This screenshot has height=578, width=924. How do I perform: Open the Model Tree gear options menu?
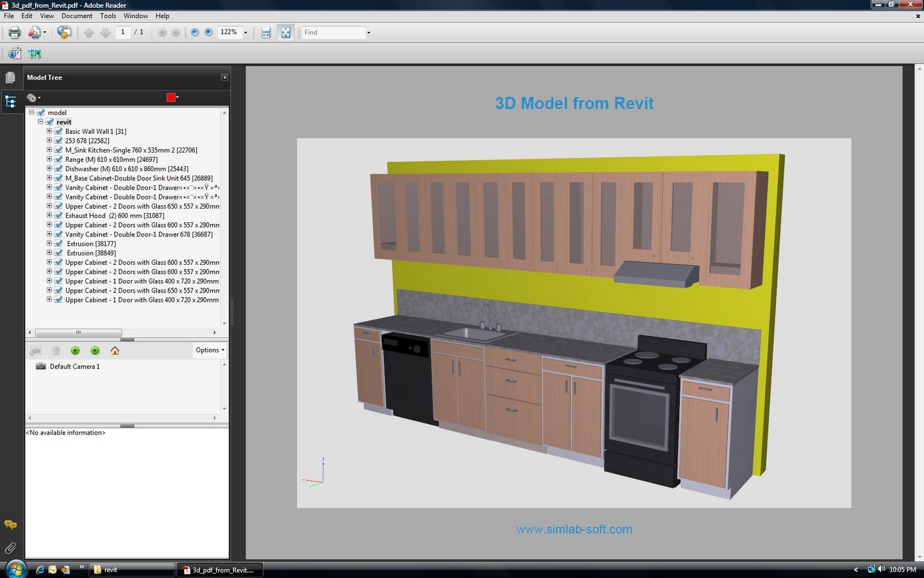pos(33,98)
